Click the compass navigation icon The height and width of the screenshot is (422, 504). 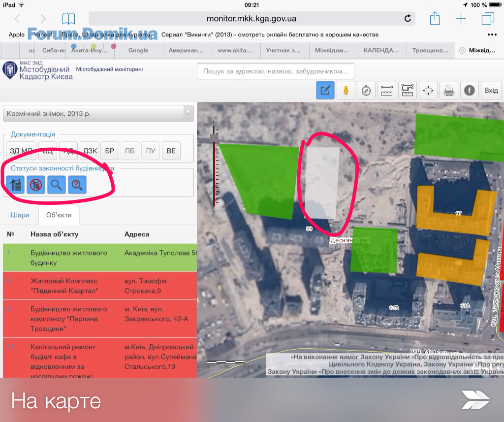coord(366,90)
